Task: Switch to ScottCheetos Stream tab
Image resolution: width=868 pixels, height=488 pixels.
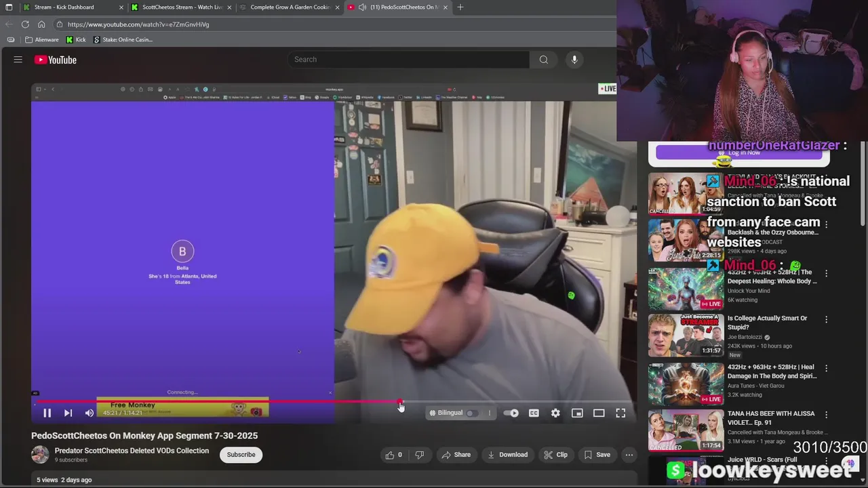Action: 181,7
